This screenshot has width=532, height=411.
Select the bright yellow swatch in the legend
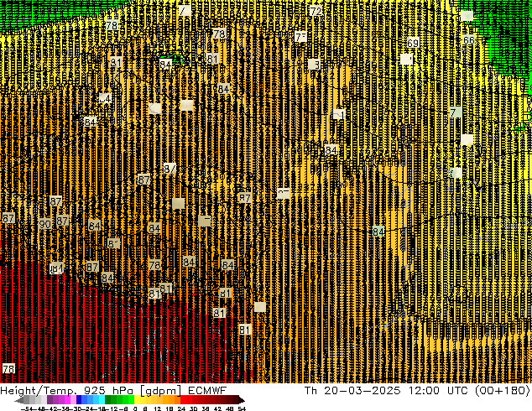click(137, 400)
